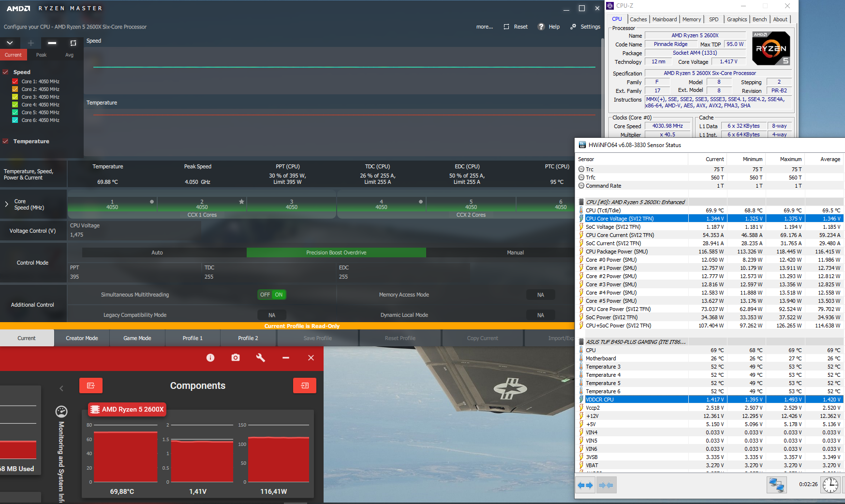
Task: Open the more... dropdown in Ryzen Master
Action: 484,27
